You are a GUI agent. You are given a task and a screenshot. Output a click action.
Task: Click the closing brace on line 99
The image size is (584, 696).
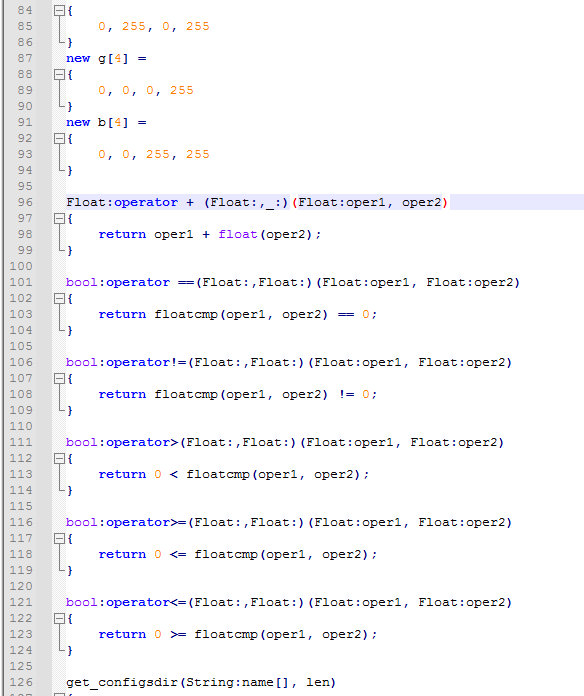(70, 250)
